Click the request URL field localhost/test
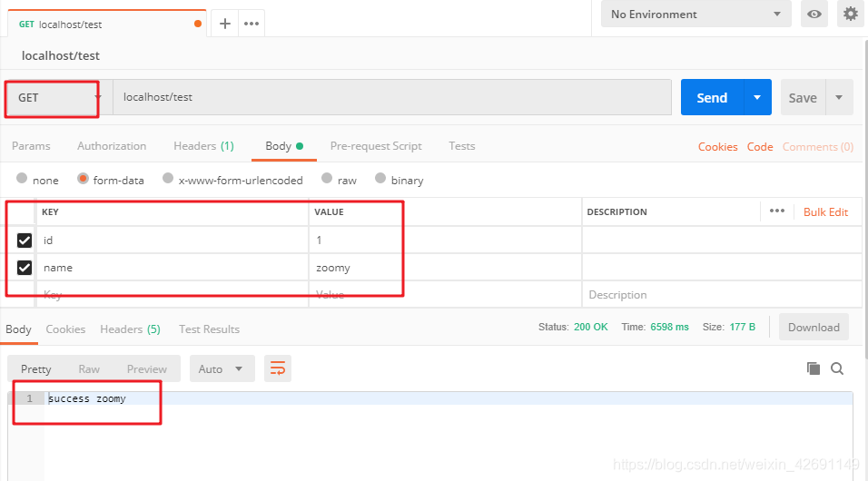The image size is (868, 481). click(x=392, y=97)
